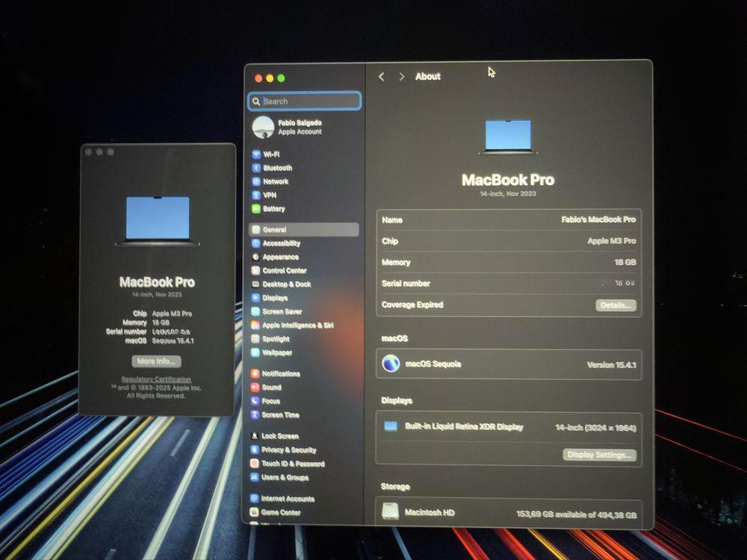Open Internet Accounts icon in sidebar
Viewport: 747px width, 560px height.
click(x=255, y=499)
